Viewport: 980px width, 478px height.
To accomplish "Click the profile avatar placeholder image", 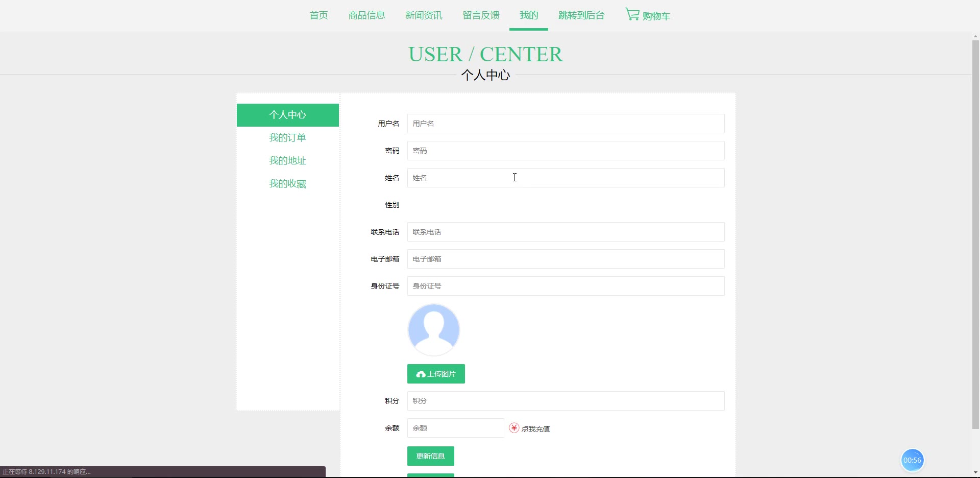I will (x=434, y=330).
